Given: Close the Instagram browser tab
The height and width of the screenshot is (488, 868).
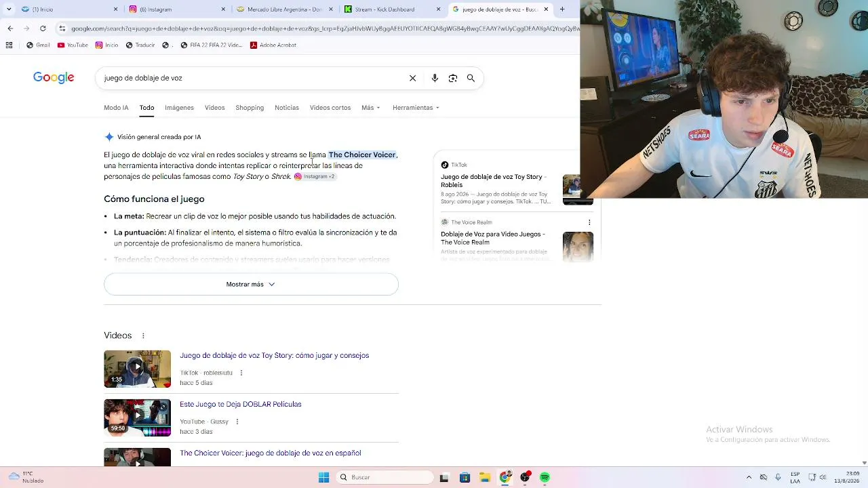Looking at the screenshot, I should 223,9.
